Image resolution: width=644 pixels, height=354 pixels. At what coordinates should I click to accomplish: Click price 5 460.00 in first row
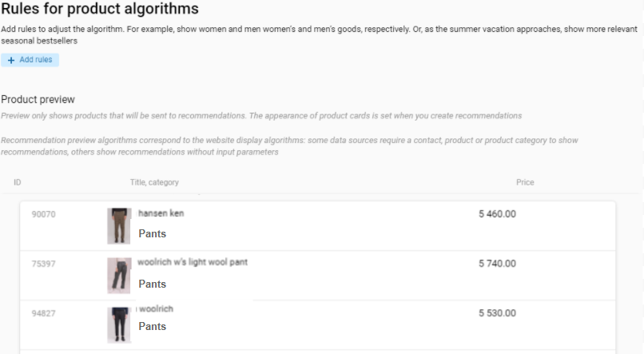[x=497, y=214]
